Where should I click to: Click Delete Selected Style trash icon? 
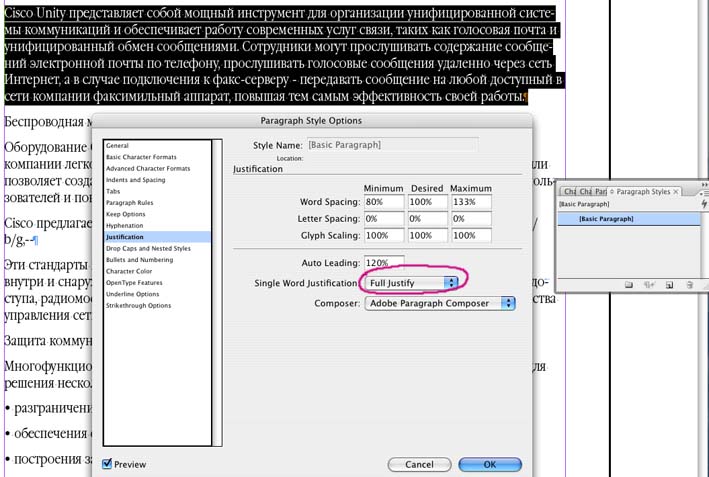coord(690,284)
